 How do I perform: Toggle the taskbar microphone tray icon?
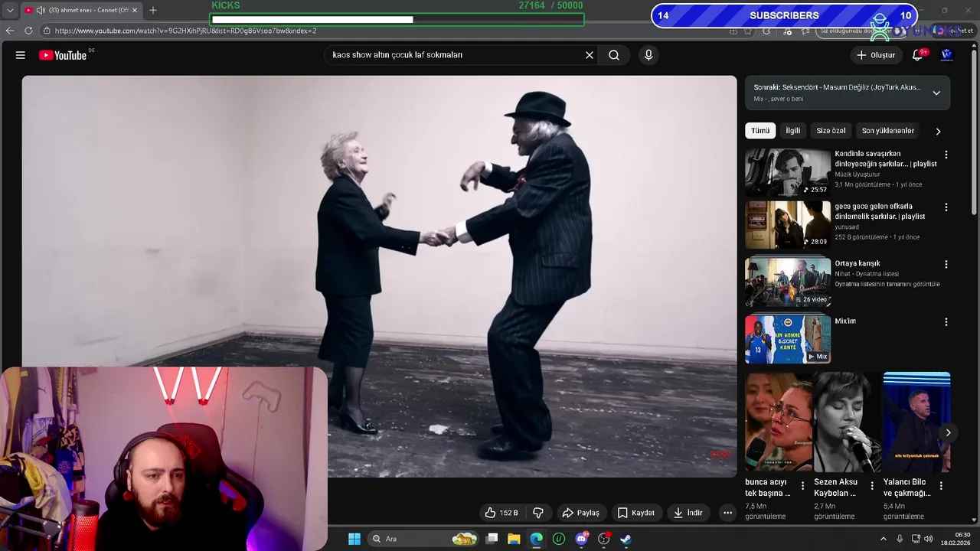tap(900, 539)
